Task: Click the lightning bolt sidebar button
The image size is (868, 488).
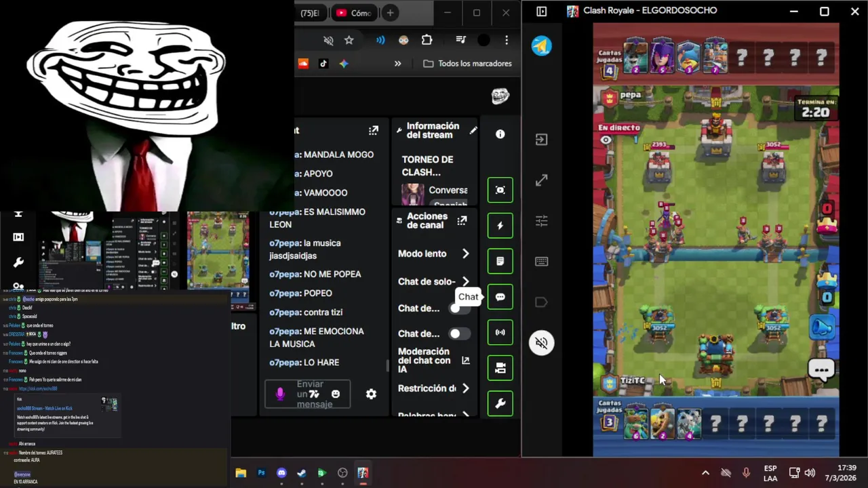Action: [500, 226]
